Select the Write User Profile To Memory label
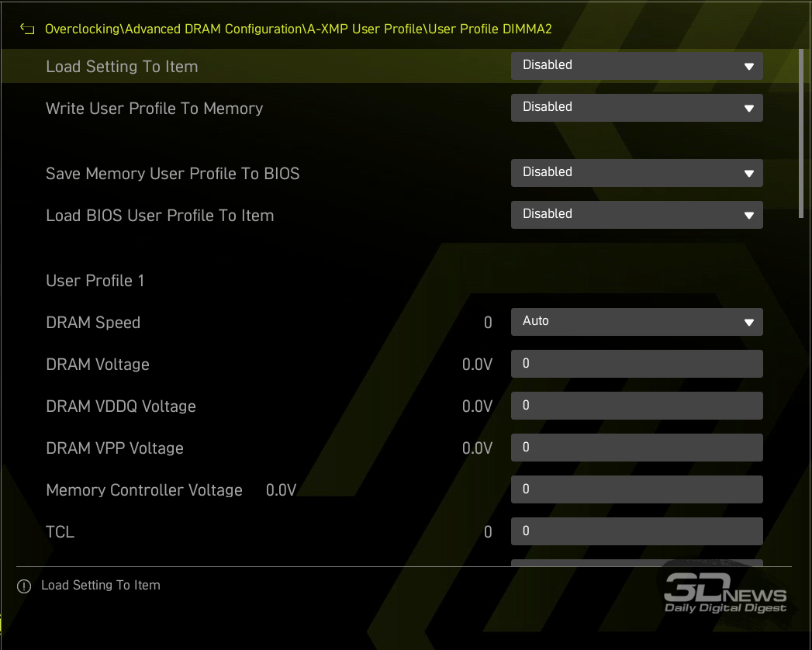Image resolution: width=812 pixels, height=650 pixels. tap(154, 109)
